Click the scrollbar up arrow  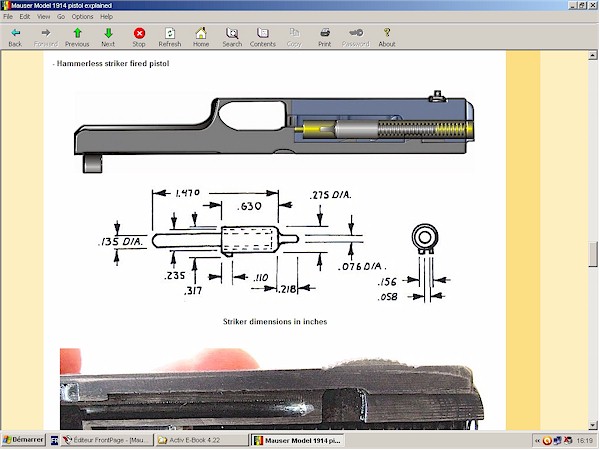[x=592, y=55]
